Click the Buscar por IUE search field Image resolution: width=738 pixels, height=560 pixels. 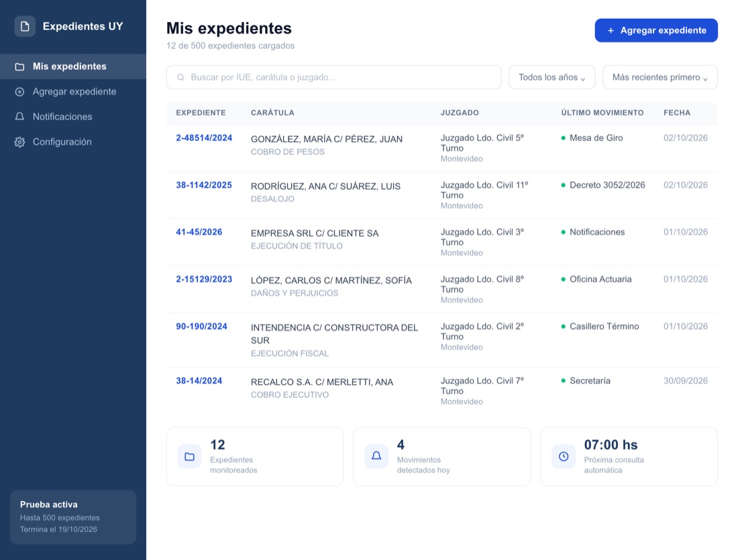click(x=333, y=77)
